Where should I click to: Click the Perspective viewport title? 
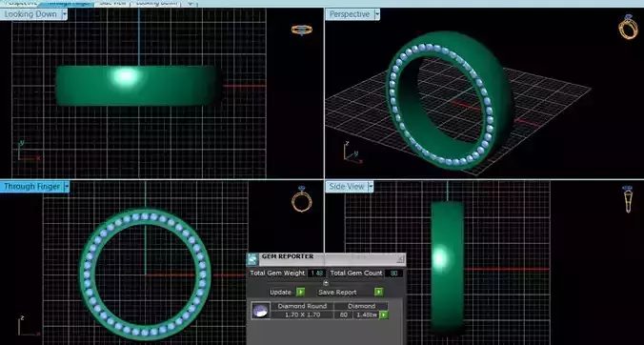[x=350, y=14]
